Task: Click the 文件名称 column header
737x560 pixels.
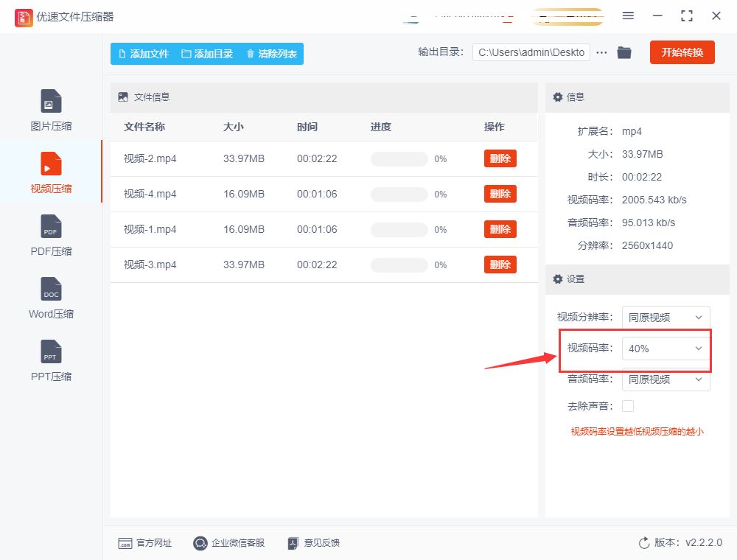Action: point(144,127)
